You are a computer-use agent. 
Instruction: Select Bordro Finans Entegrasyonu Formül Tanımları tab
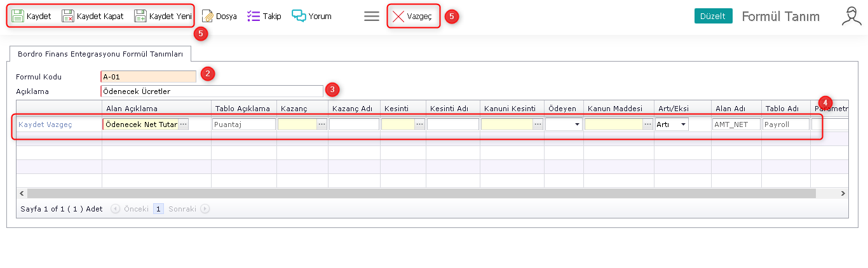point(100,55)
